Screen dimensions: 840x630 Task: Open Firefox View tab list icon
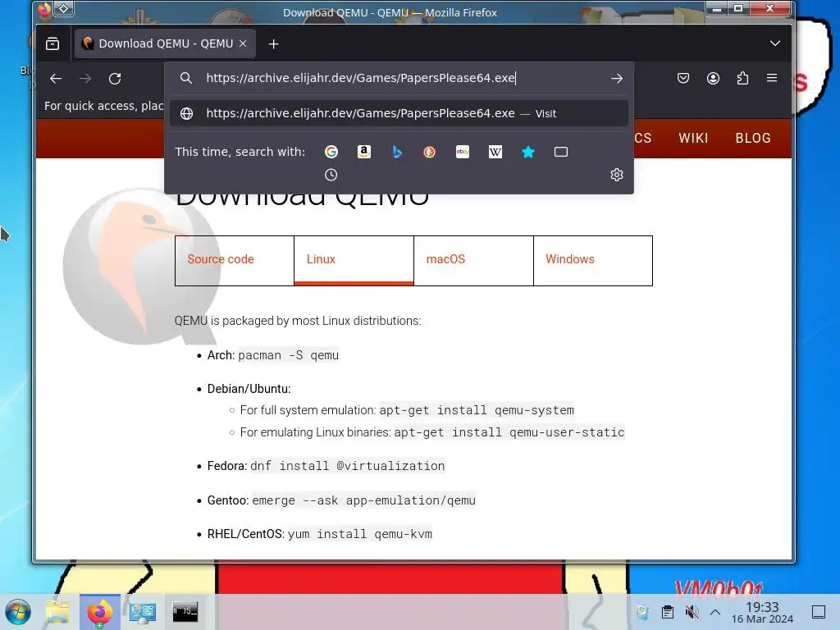[52, 44]
